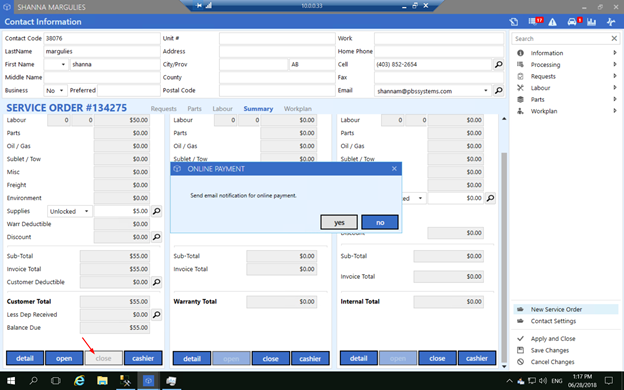
Task: Click the lookup icon beside Email field
Action: pos(498,91)
